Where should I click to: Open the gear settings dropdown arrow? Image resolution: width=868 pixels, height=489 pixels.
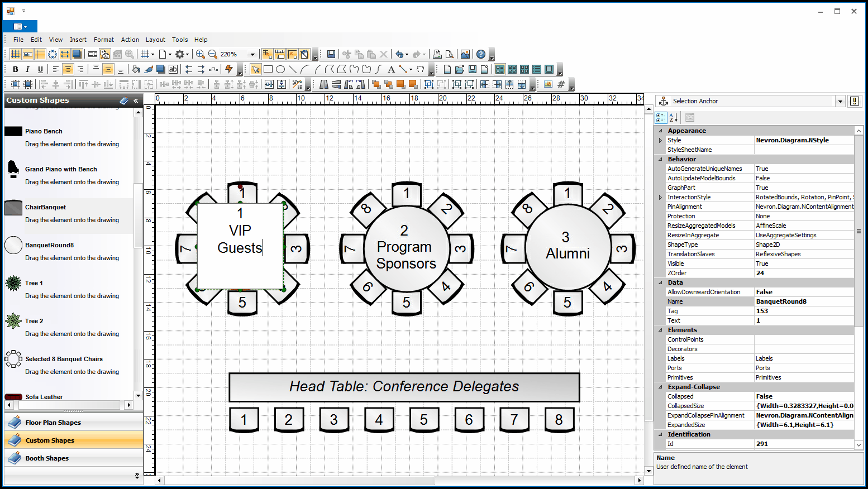[x=187, y=54]
